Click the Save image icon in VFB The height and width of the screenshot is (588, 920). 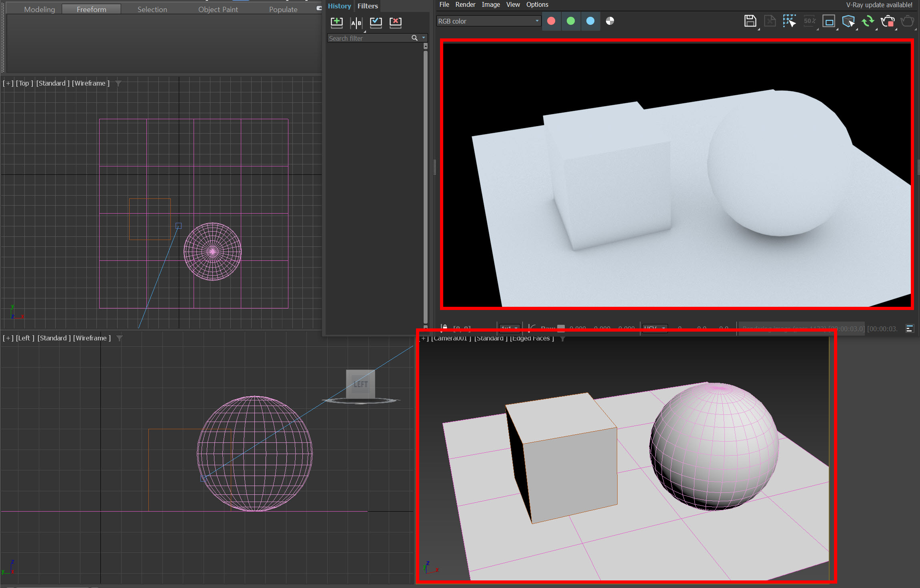750,21
